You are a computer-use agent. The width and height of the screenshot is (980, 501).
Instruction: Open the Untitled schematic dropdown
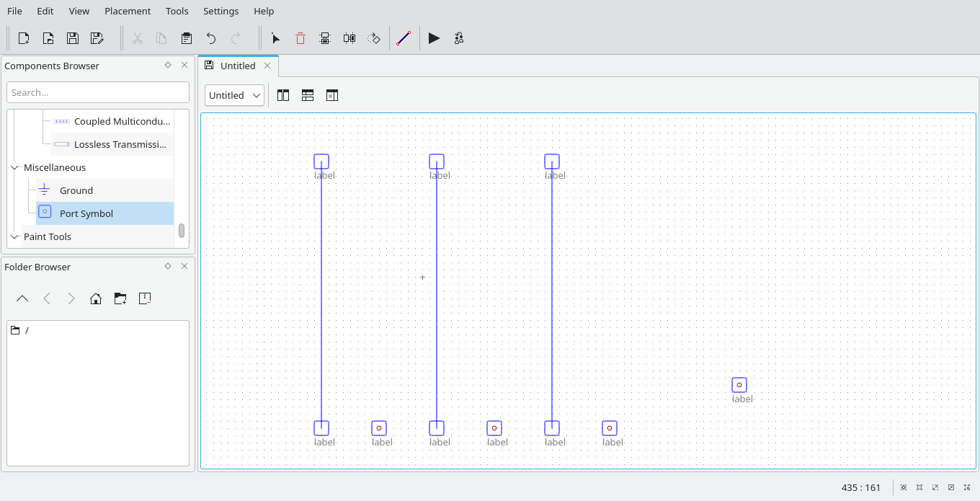click(x=233, y=94)
